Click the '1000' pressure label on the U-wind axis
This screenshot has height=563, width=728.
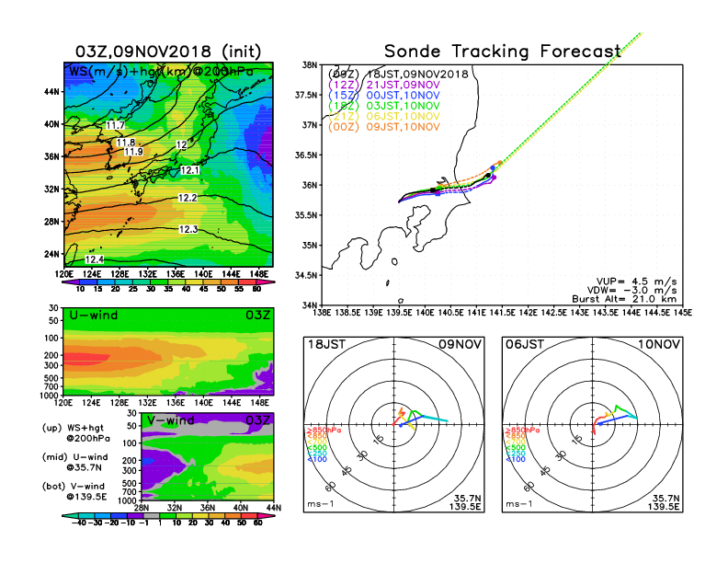coord(51,396)
